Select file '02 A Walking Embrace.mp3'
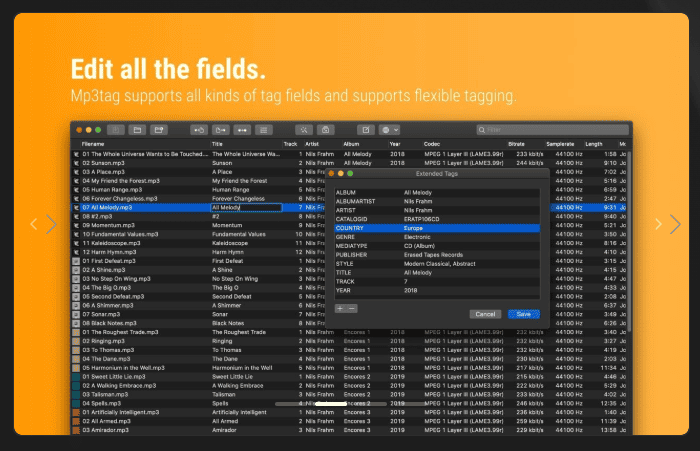 click(x=119, y=386)
